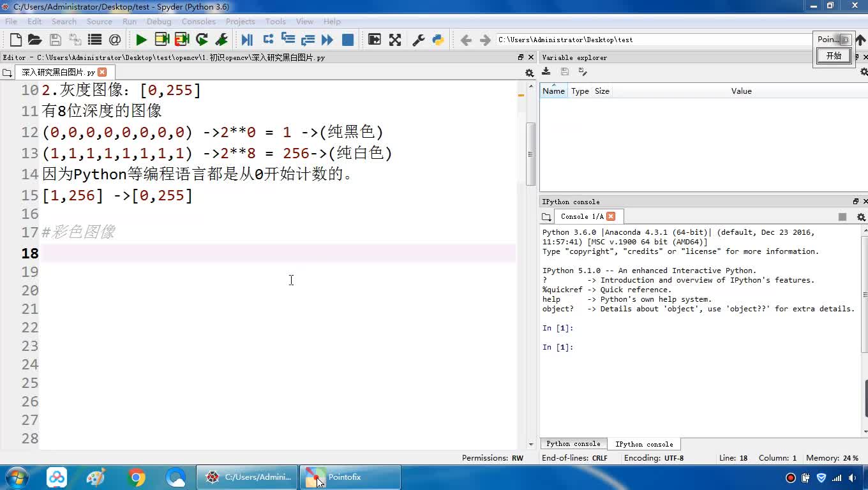Click the Run current cell icon
This screenshot has height=490, width=868.
click(161, 40)
